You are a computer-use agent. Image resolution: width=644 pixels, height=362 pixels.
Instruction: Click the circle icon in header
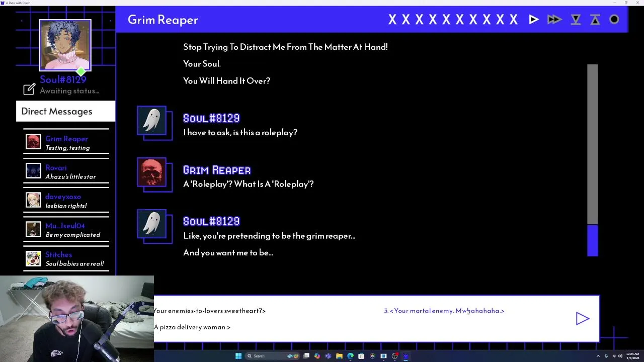pos(614,20)
